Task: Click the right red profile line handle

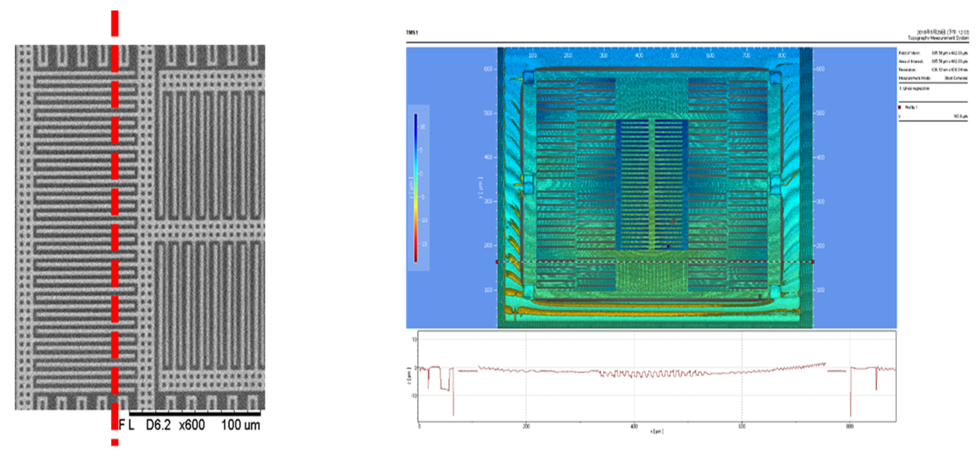Action: click(813, 262)
